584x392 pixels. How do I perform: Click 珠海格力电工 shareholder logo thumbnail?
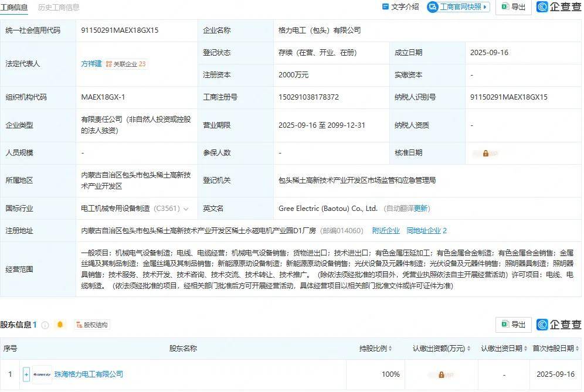[42, 374]
